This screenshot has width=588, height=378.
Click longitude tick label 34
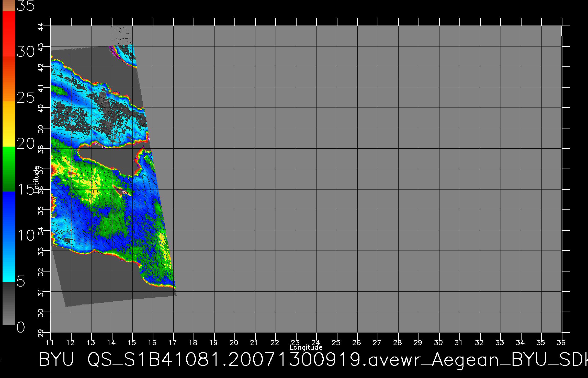tap(520, 342)
